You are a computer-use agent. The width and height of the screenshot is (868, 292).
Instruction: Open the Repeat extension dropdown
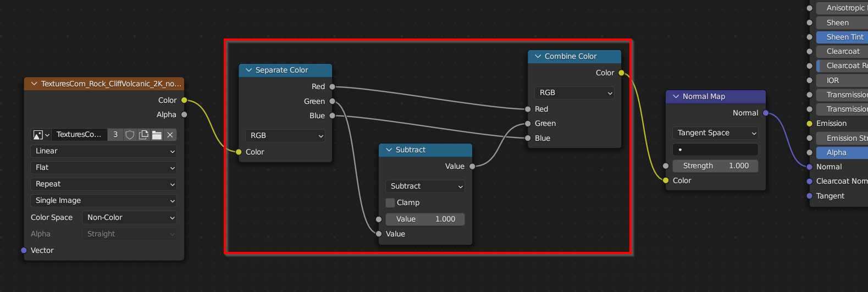[103, 184]
